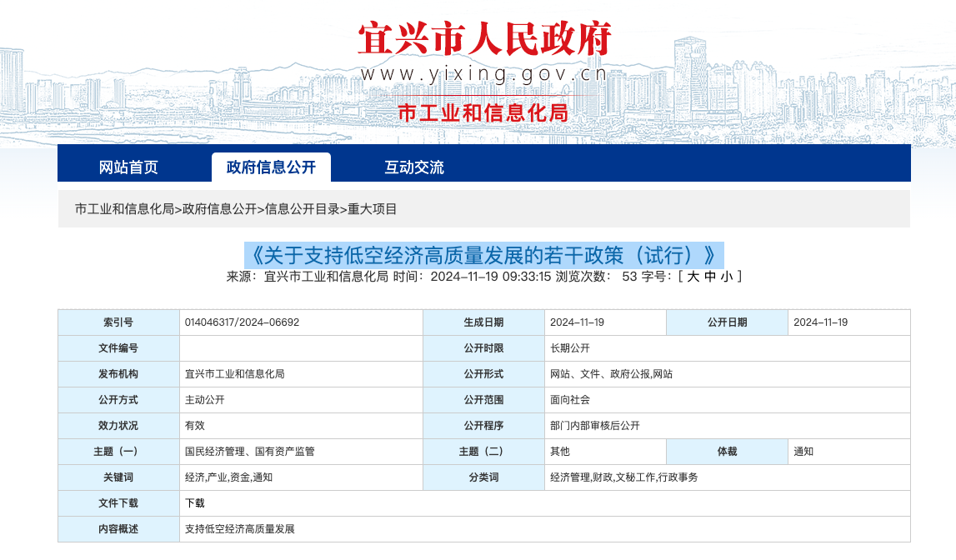Click 市工业和信息化局 in the breadcrumb trail
Viewport: 956px width, 560px height.
[124, 209]
